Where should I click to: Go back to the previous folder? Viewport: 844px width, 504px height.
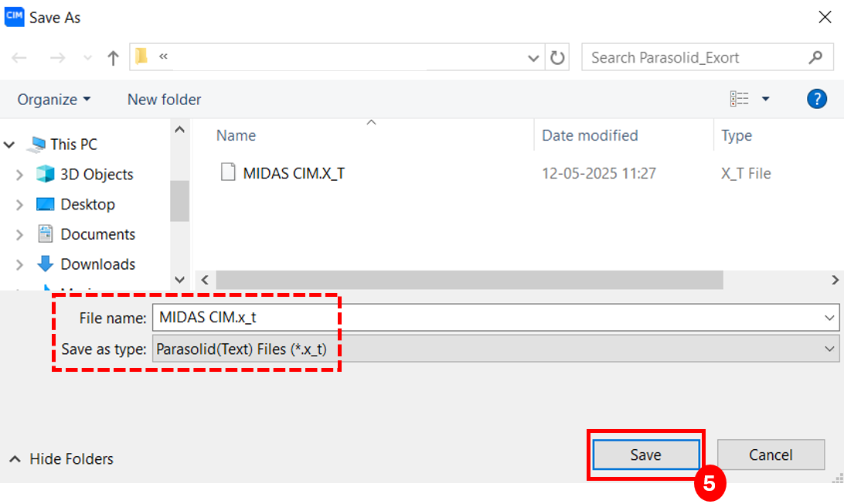tap(19, 58)
